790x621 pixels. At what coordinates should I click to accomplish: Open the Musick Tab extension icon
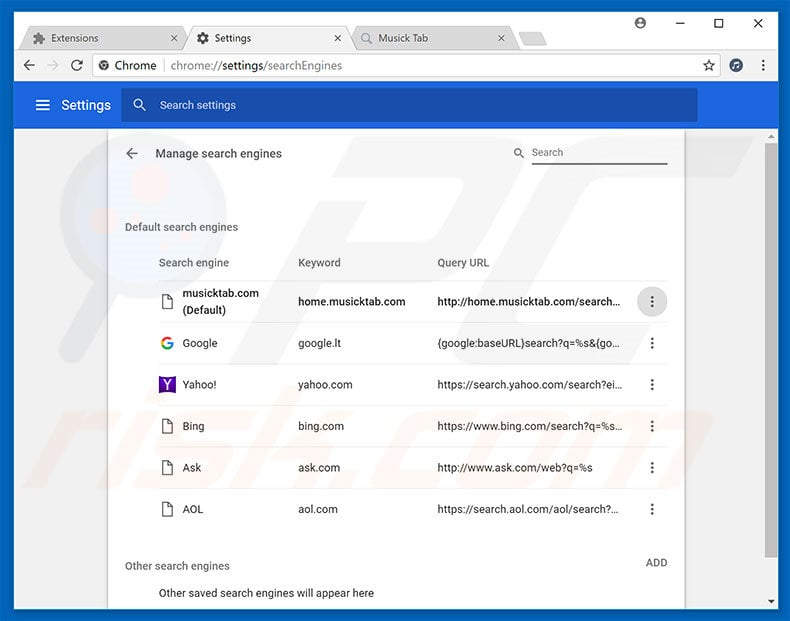click(736, 65)
